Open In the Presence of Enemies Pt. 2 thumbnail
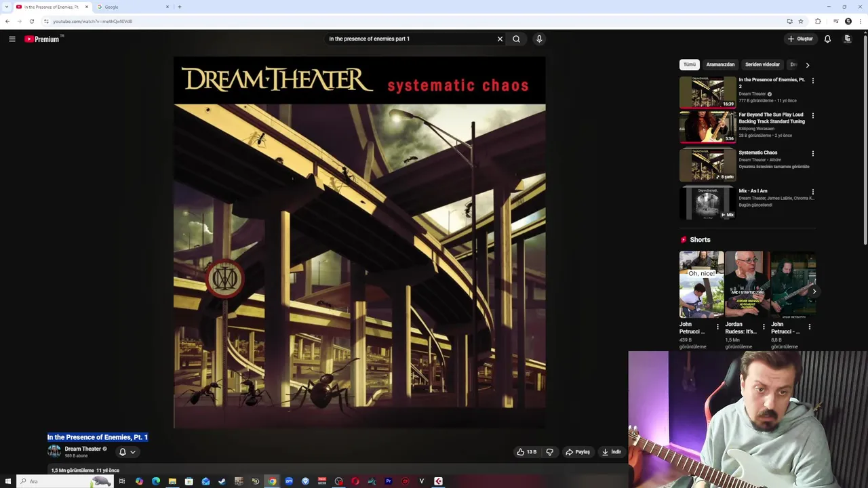 pos(707,92)
